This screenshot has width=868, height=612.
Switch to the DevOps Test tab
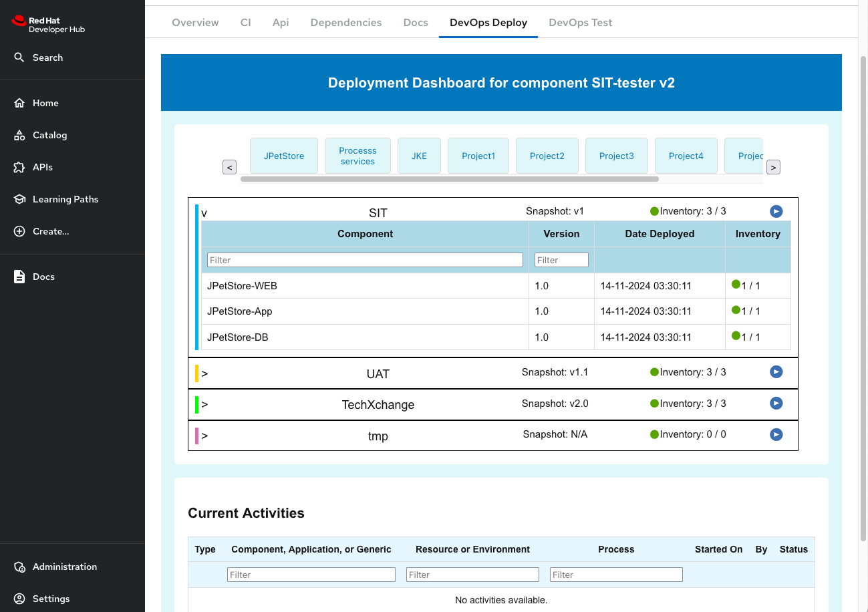pyautogui.click(x=581, y=23)
